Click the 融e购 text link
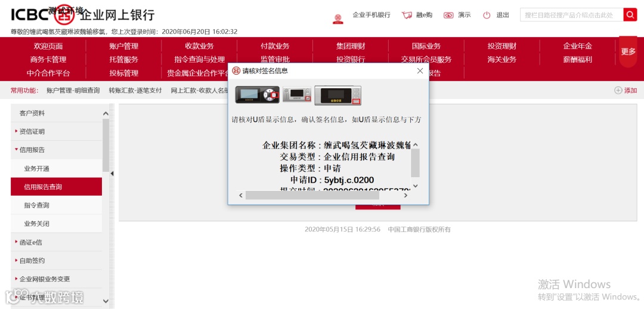Screen dimensions: 644x309 (425, 15)
